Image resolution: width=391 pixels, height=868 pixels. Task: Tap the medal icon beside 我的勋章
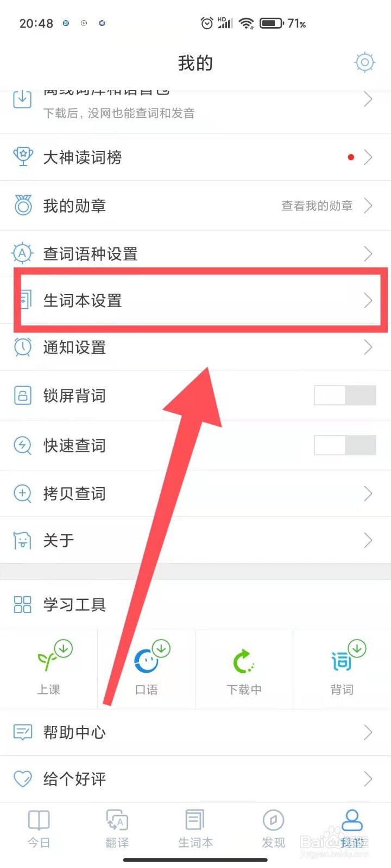click(23, 205)
